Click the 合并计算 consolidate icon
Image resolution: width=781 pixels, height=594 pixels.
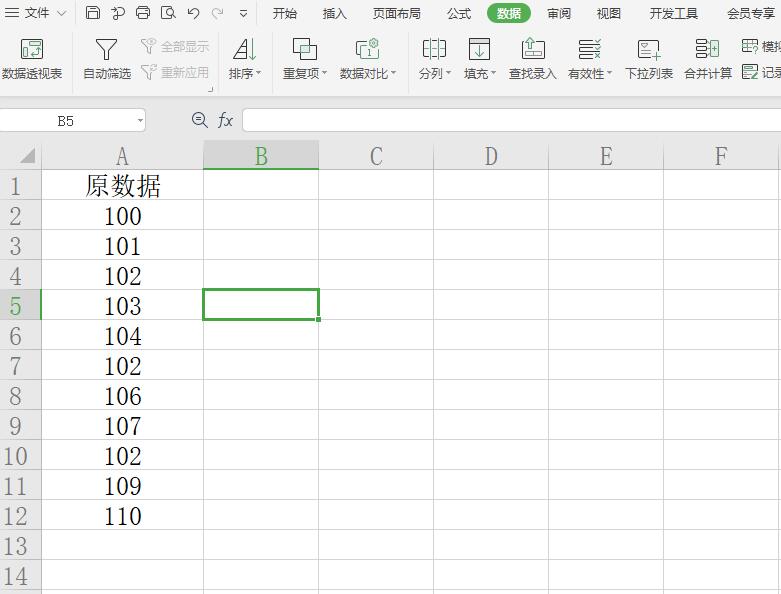point(707,49)
